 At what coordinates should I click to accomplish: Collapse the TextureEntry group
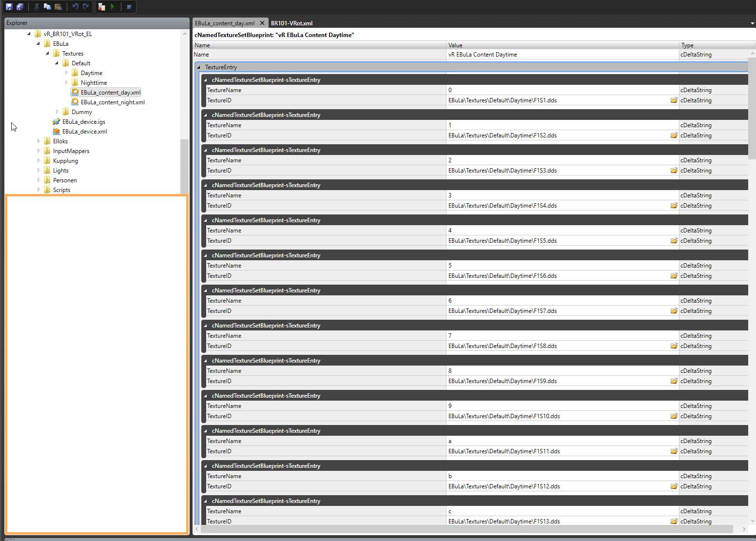click(198, 67)
